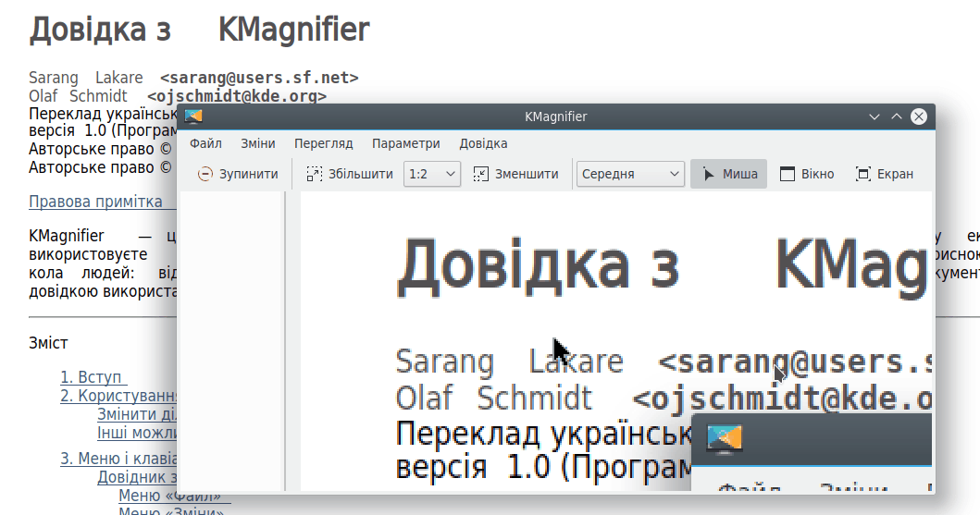
Task: Toggle the Миша (Mouse) mode button
Action: point(728,174)
